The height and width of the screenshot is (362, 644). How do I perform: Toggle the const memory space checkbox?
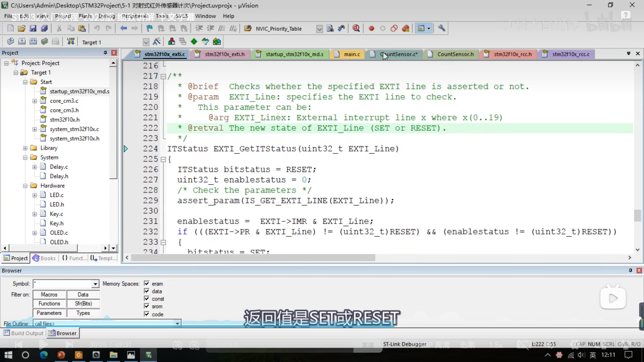click(147, 299)
